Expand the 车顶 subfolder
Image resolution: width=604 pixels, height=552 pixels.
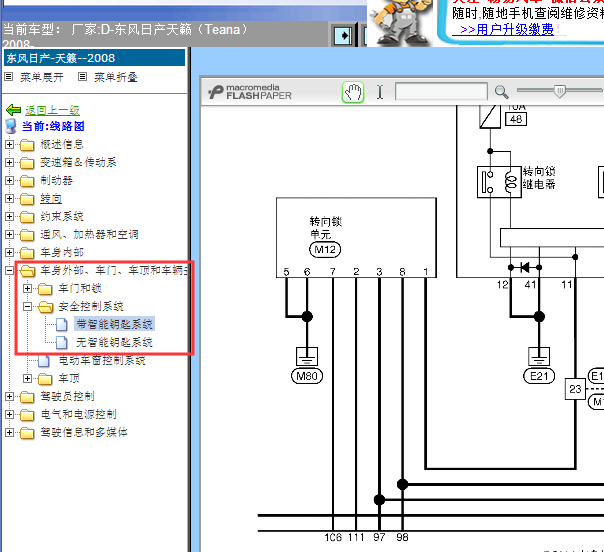tap(27, 379)
